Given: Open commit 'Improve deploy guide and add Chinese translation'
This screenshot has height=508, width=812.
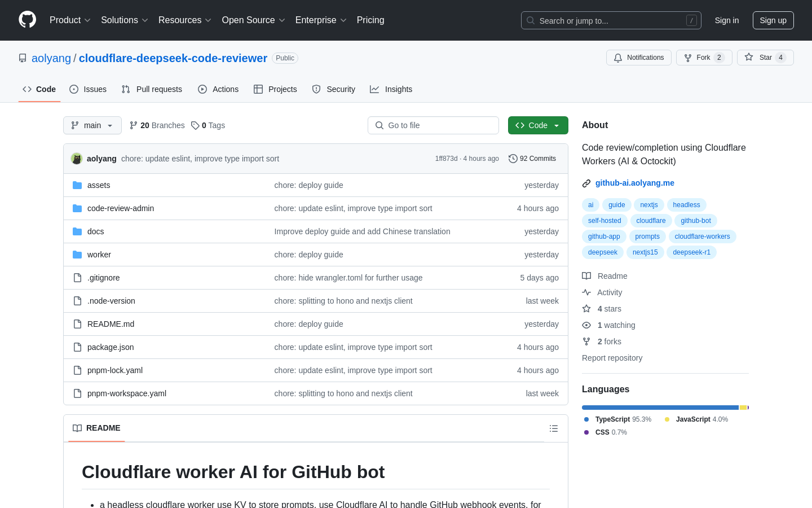Looking at the screenshot, I should click(362, 231).
